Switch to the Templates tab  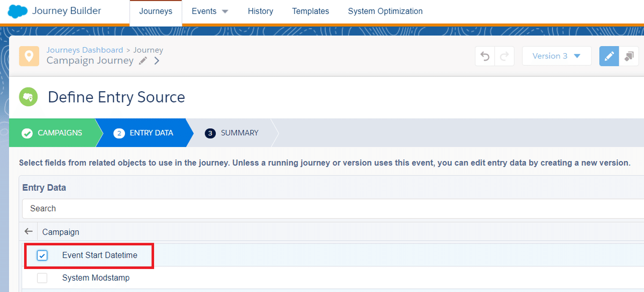click(x=311, y=11)
